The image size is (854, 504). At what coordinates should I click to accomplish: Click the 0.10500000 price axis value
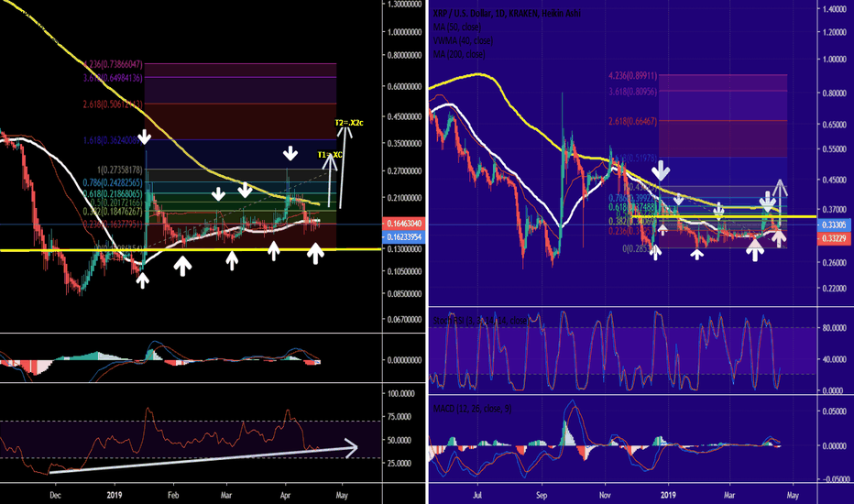point(405,271)
